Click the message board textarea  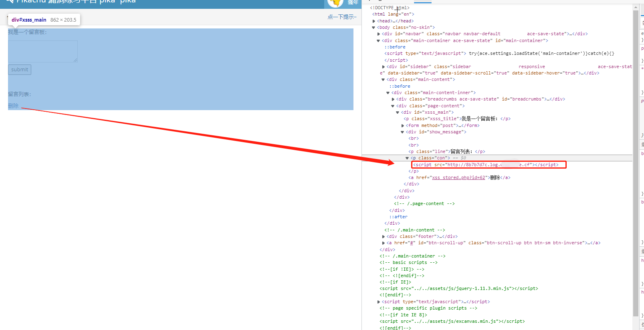click(x=42, y=51)
